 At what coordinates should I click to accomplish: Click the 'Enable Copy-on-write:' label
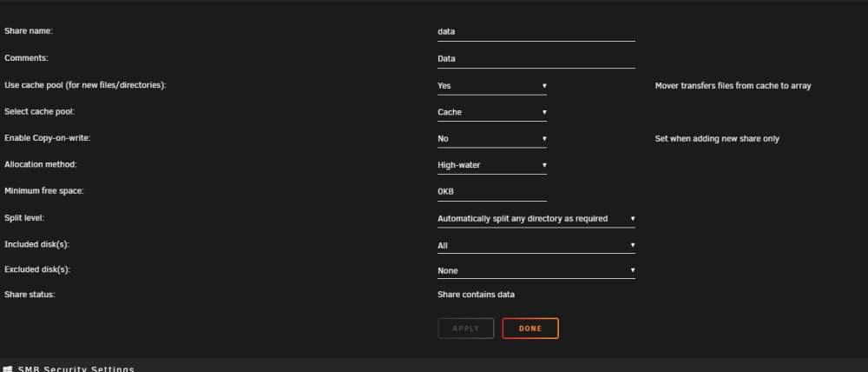(47, 138)
